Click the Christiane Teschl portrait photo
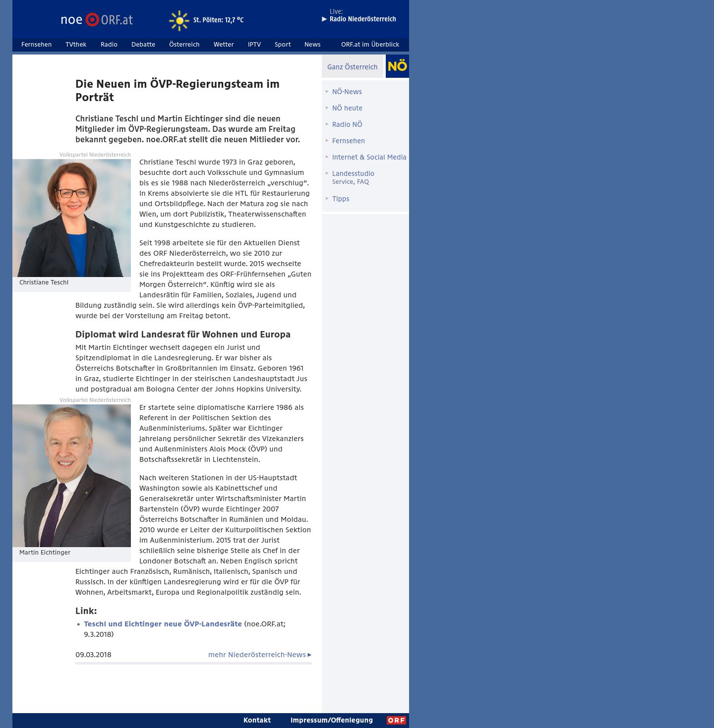 [x=71, y=218]
